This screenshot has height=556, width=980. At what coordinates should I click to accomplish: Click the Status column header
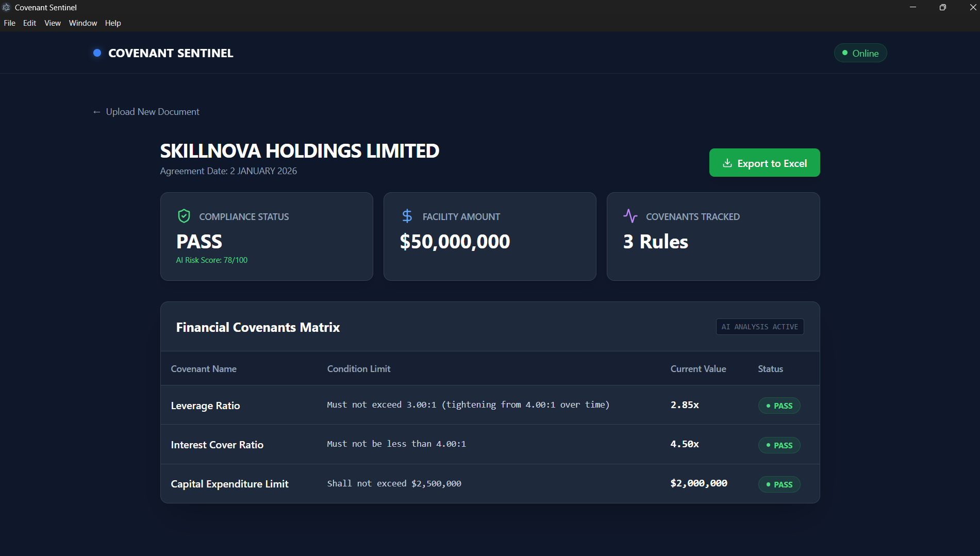(x=770, y=369)
